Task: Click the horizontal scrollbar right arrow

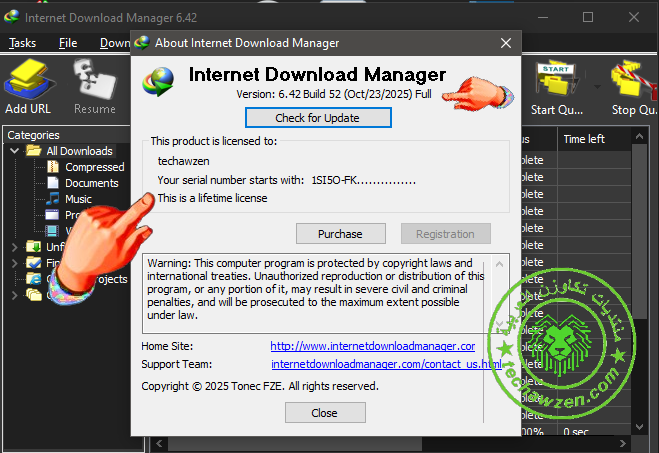Action: [x=622, y=443]
